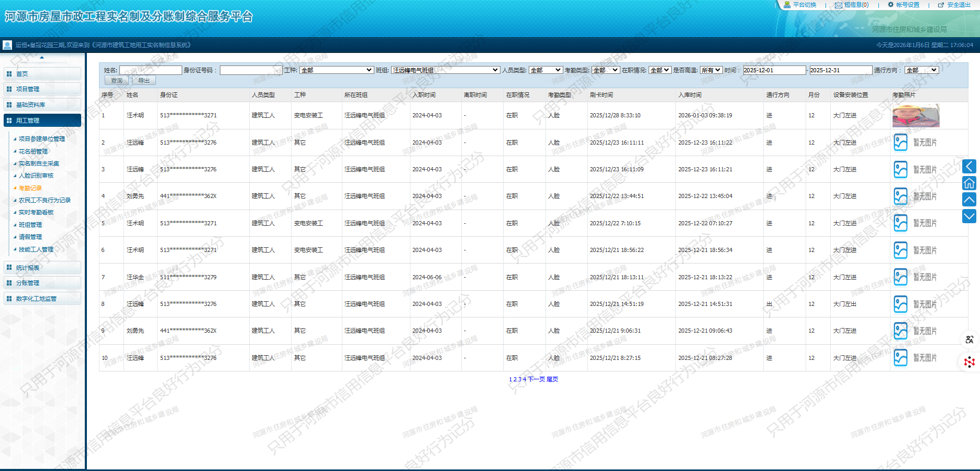Click the 查询 search button
This screenshot has height=471, width=980.
117,81
